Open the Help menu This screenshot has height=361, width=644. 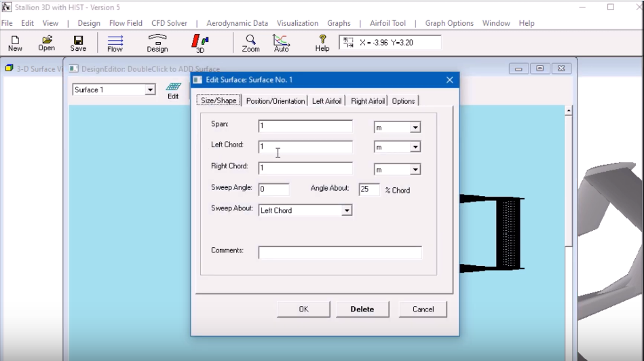click(527, 23)
